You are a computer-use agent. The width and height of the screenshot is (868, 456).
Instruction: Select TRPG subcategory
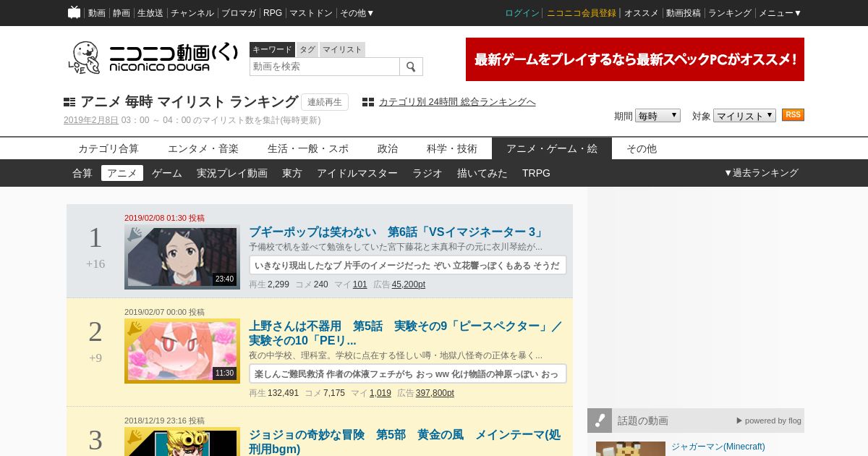click(536, 173)
